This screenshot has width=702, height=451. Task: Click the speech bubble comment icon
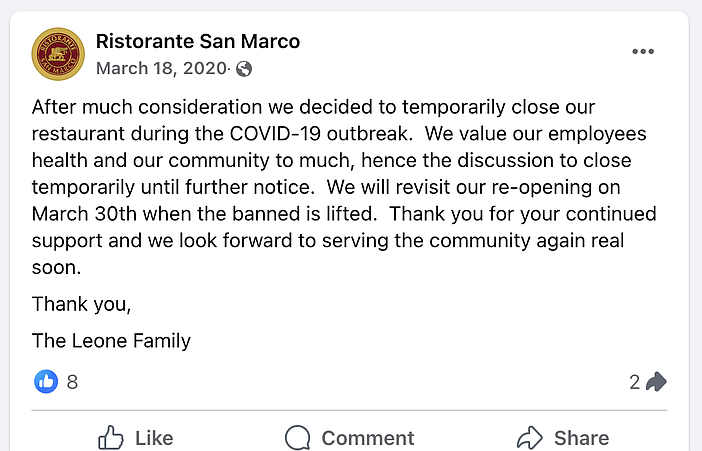297,438
